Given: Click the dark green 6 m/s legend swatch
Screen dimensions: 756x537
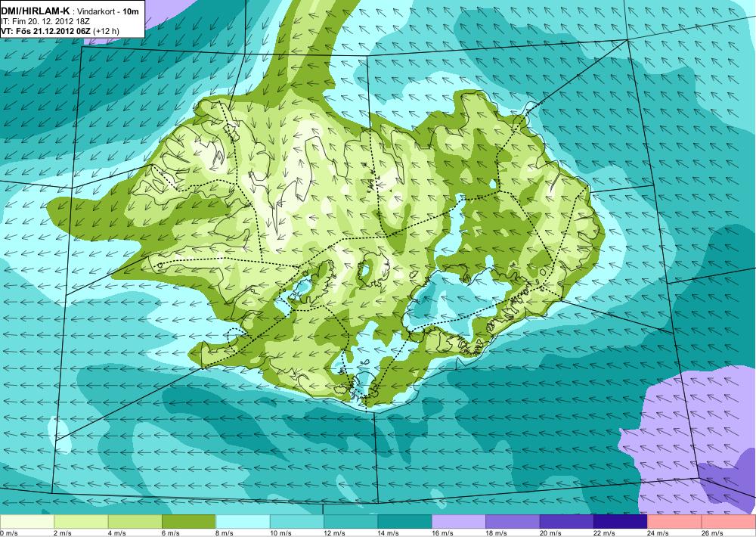Looking at the screenshot, I should [189, 522].
